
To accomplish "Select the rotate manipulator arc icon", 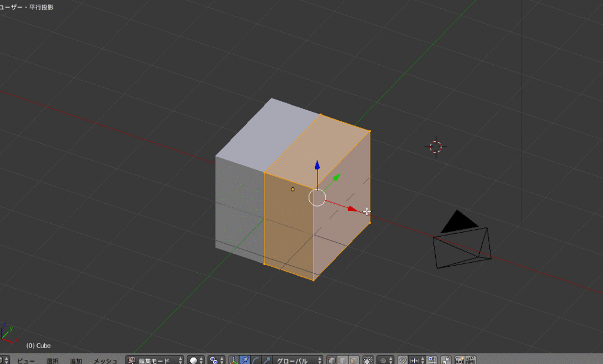I will (x=256, y=360).
